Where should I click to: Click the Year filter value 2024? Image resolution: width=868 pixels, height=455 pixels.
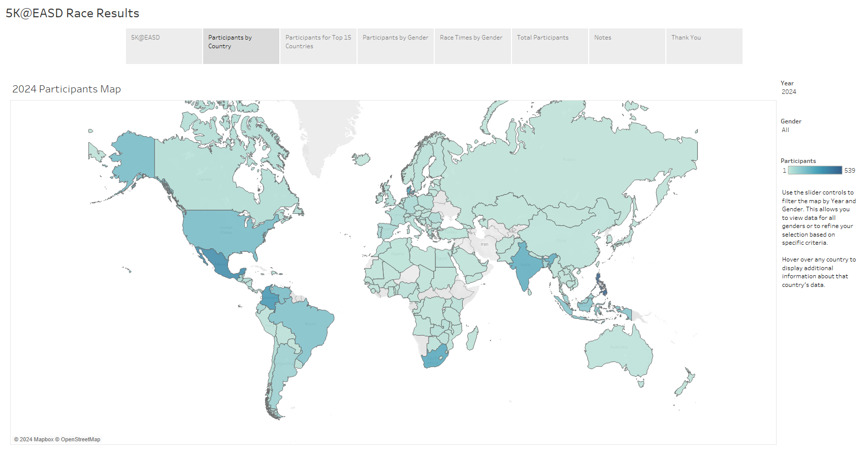[789, 92]
